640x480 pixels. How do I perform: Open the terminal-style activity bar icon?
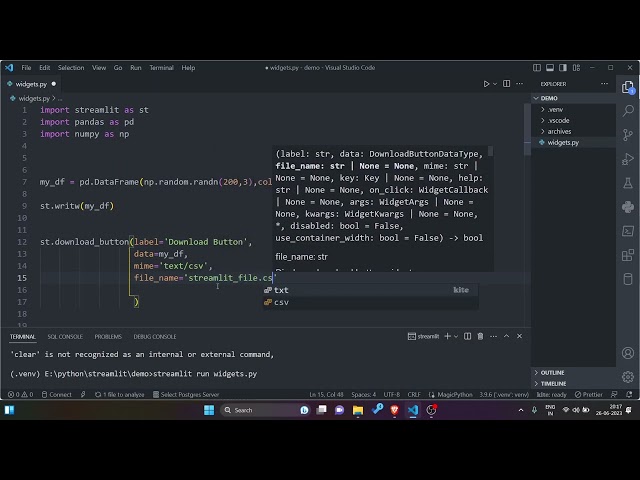point(628,231)
